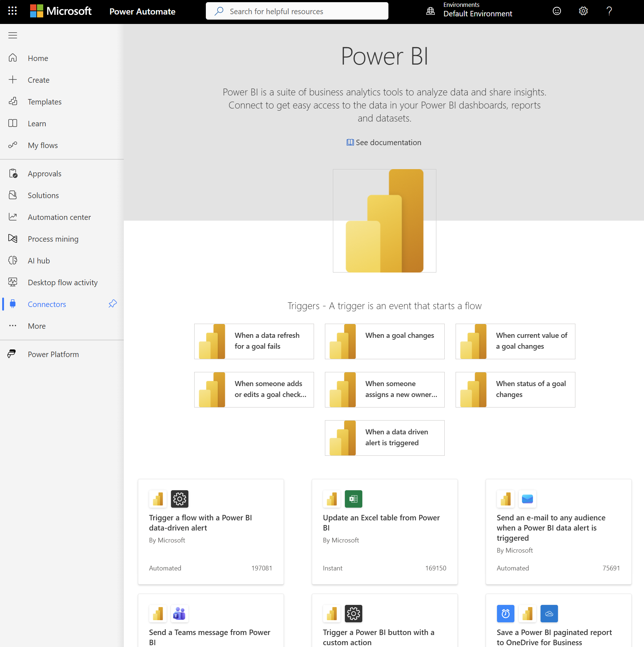Open help via the question mark icon
The width and height of the screenshot is (644, 647).
coord(609,11)
